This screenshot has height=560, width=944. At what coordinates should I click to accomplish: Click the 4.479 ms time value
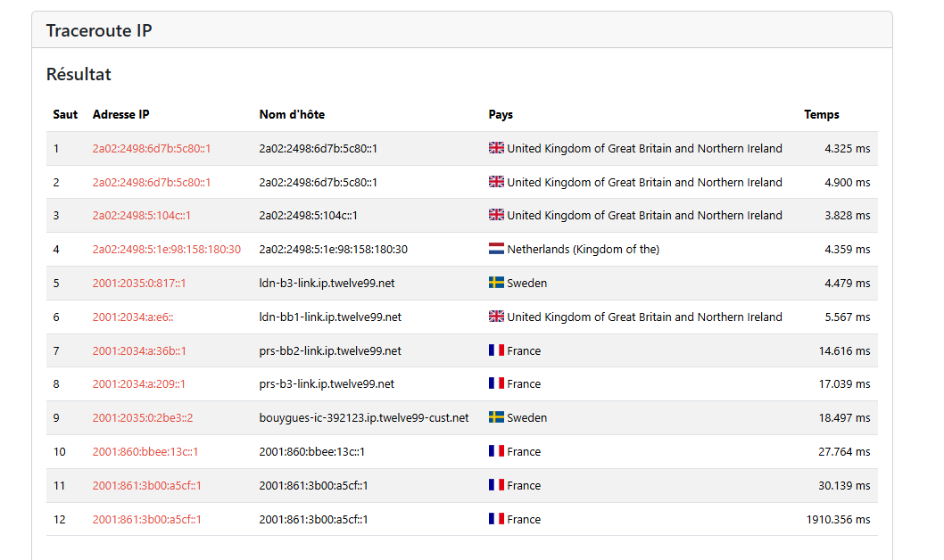(x=847, y=284)
